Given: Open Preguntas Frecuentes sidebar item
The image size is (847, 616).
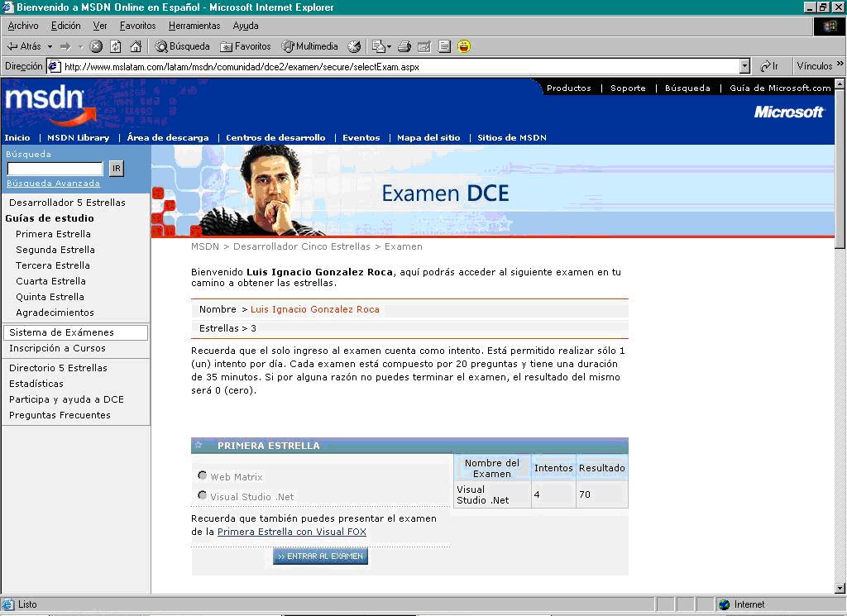Looking at the screenshot, I should 60,415.
